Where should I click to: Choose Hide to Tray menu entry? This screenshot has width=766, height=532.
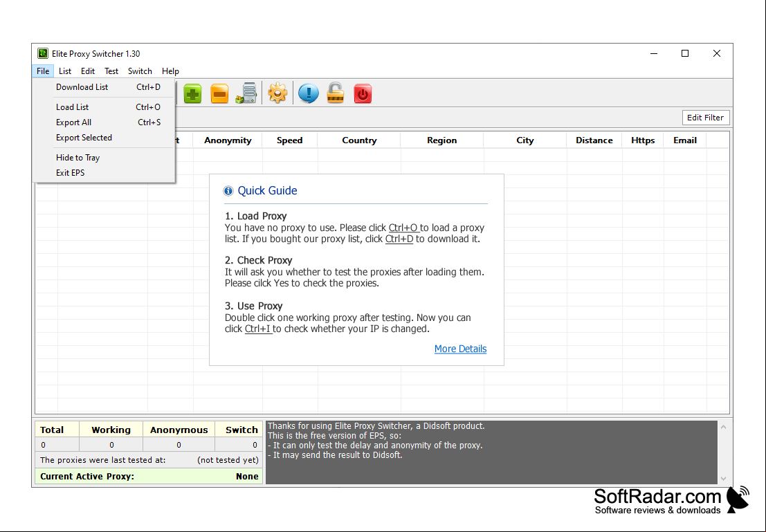click(104, 157)
